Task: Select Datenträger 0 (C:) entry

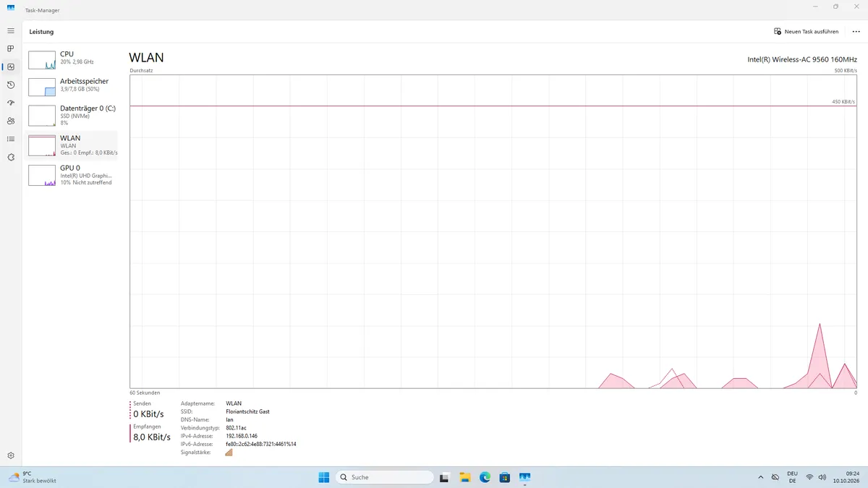Action: click(72, 115)
